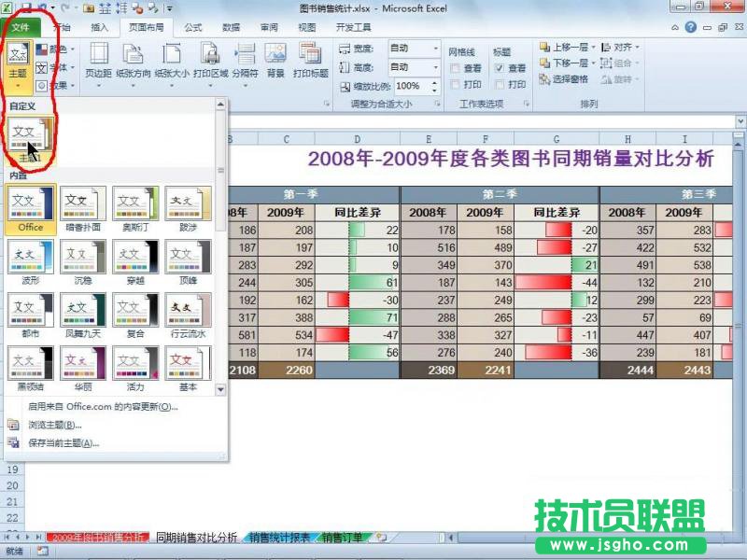Open the 对齐 (Align) dropdown
This screenshot has width=747, height=560.
point(622,48)
